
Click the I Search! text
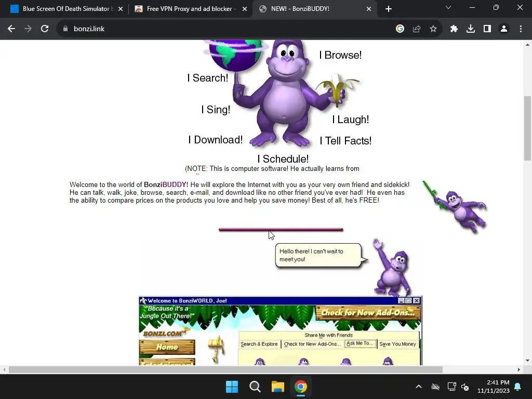pyautogui.click(x=208, y=78)
